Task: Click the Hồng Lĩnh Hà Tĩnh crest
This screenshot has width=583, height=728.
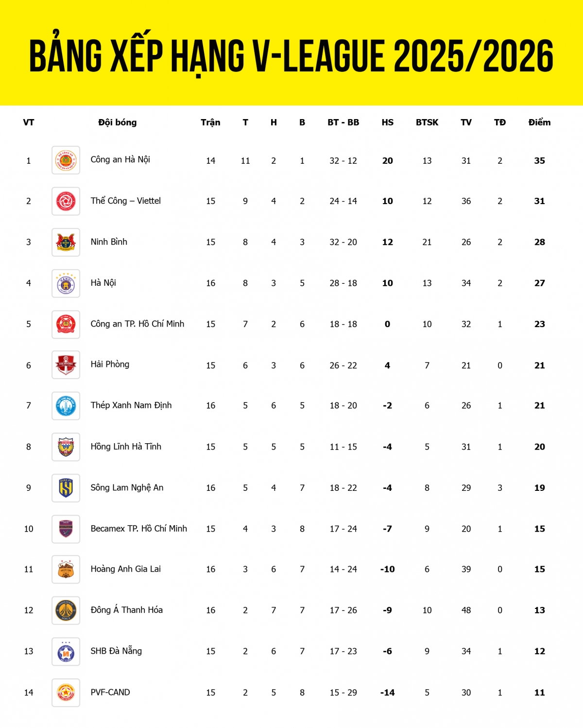Action: click(66, 447)
